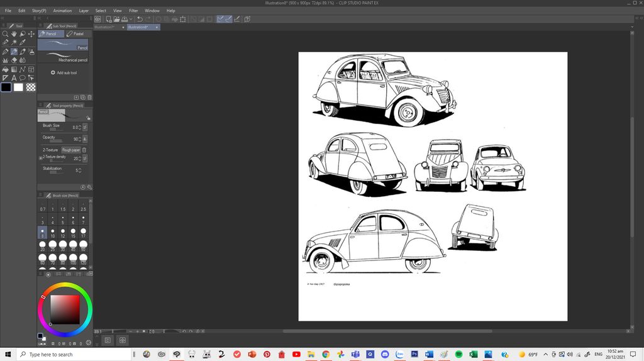Click the Undo arrow in command bar

(140, 19)
